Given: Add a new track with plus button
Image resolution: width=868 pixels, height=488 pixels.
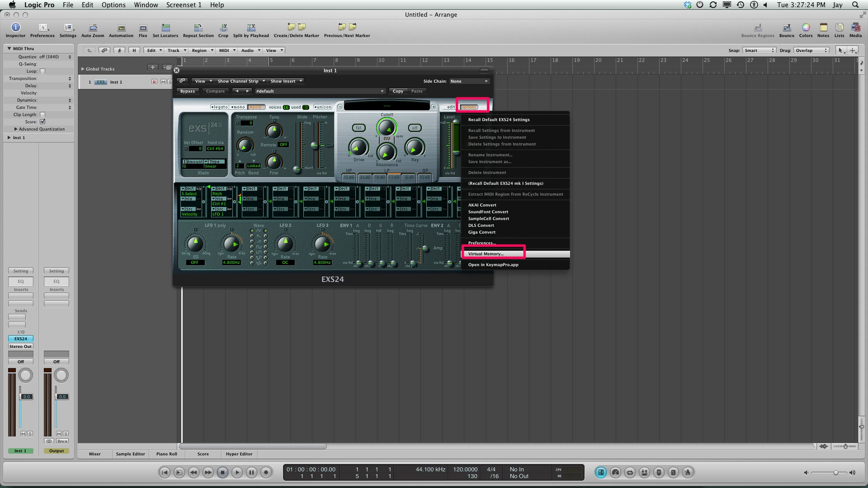Looking at the screenshot, I should pos(153,68).
